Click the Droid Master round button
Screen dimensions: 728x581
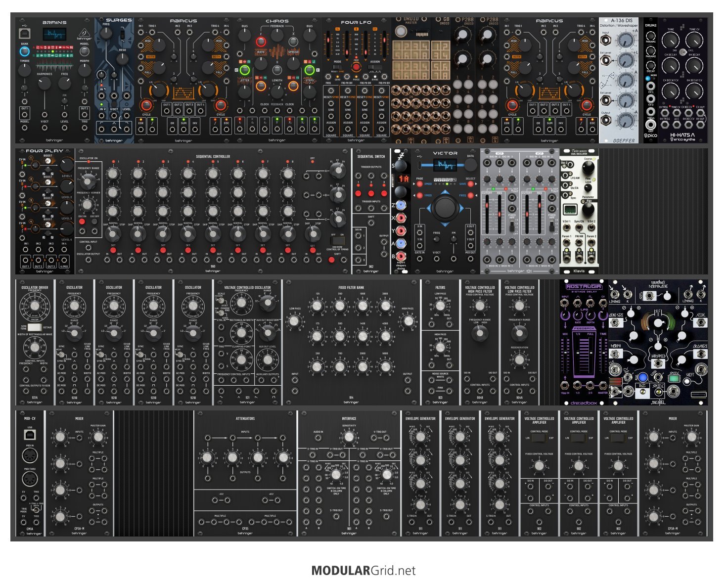pos(401,32)
